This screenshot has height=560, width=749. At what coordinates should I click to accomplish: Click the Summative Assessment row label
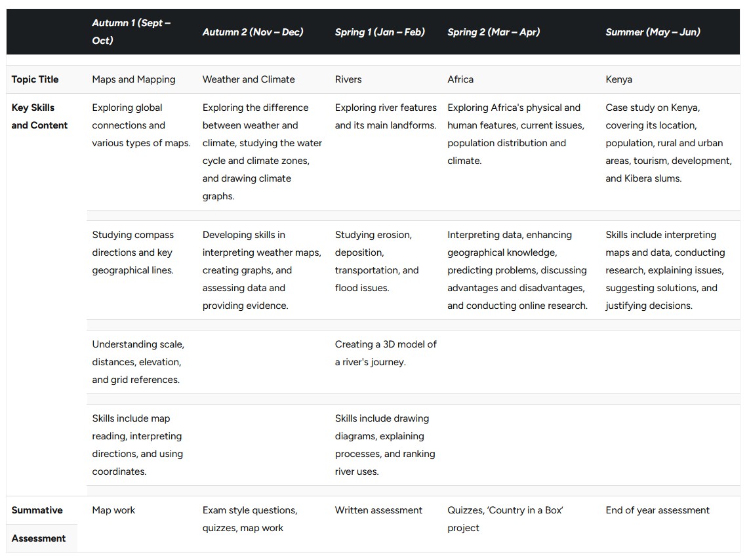(x=38, y=524)
